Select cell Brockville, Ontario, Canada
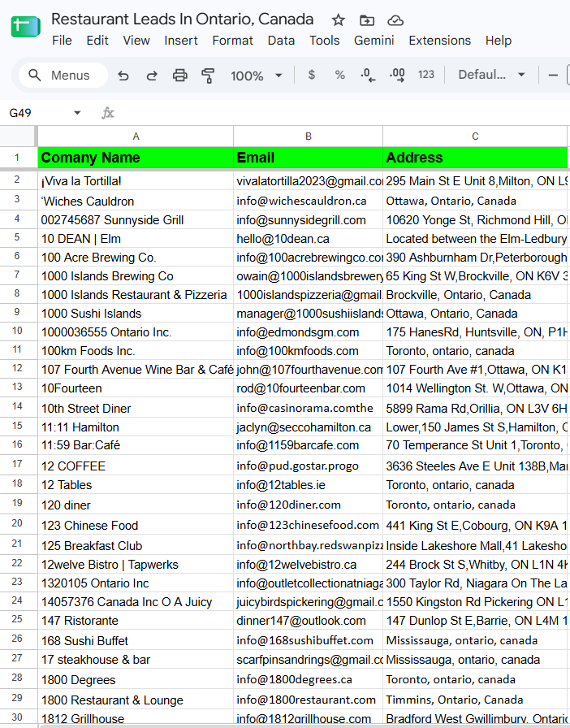The height and width of the screenshot is (728, 570). point(475,295)
